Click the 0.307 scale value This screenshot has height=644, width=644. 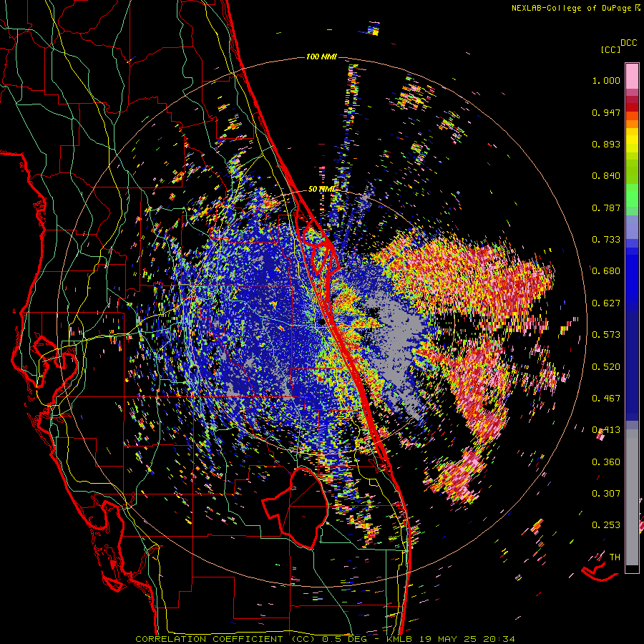[x=606, y=494]
